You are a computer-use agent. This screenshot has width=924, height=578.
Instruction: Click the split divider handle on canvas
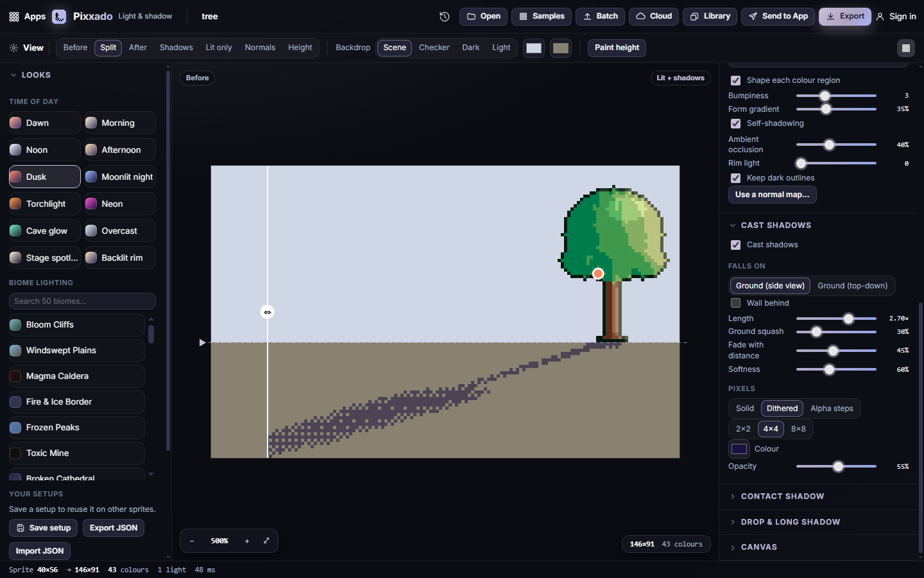268,312
